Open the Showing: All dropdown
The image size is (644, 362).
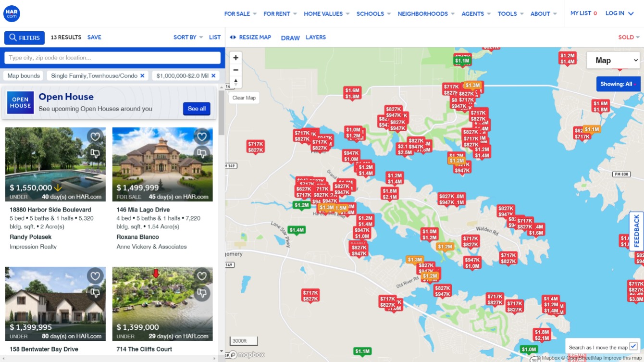point(618,84)
